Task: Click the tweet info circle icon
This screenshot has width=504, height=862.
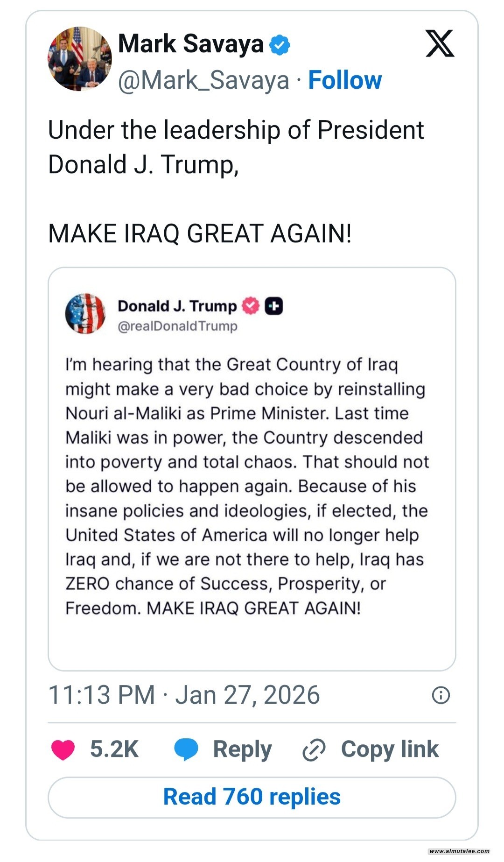Action: point(441,695)
